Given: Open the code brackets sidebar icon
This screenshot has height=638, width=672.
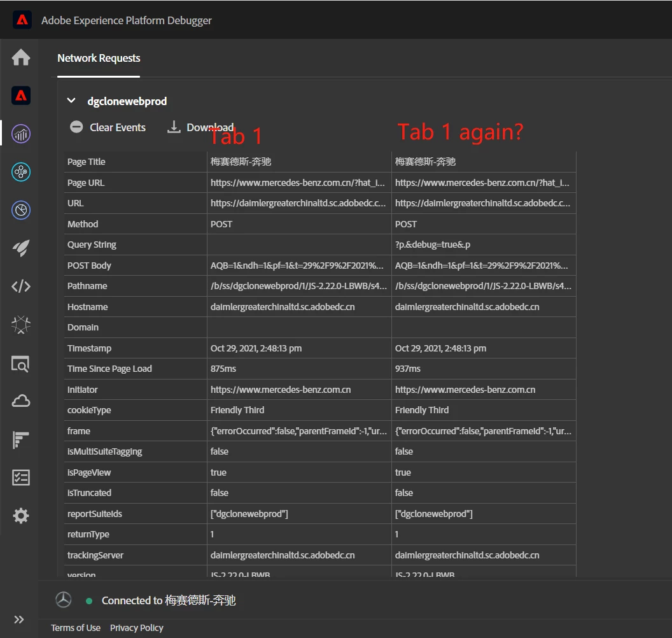Looking at the screenshot, I should click(20, 286).
